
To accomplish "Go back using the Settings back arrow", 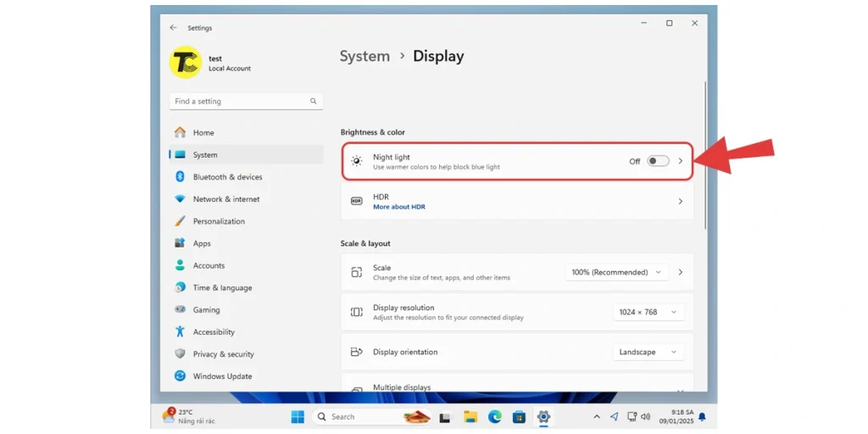I will [x=173, y=27].
